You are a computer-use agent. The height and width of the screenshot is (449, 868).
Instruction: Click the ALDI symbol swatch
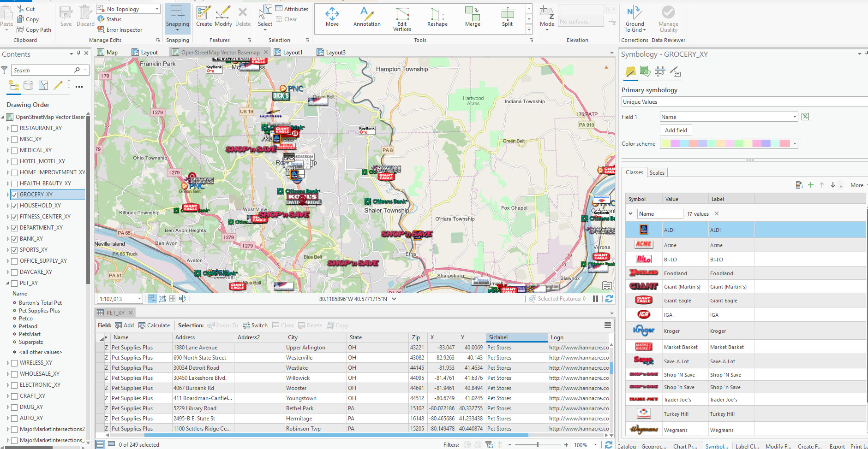[644, 230]
